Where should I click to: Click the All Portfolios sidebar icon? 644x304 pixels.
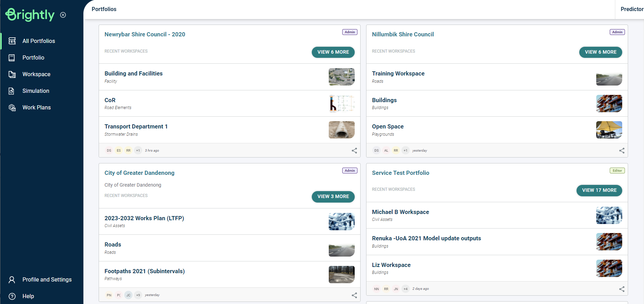[12, 41]
